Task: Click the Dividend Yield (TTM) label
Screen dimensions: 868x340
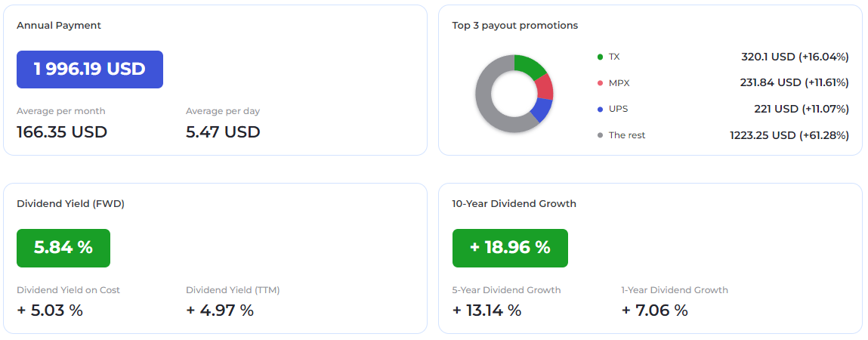Action: (233, 290)
